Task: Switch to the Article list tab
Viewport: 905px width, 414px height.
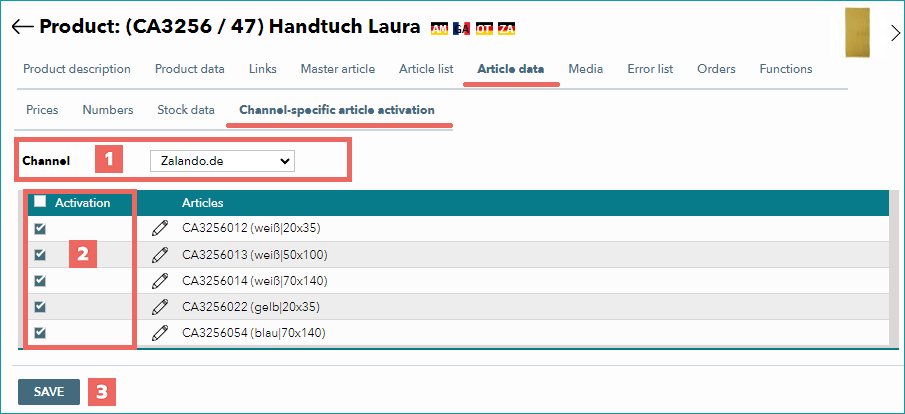Action: pyautogui.click(x=426, y=69)
